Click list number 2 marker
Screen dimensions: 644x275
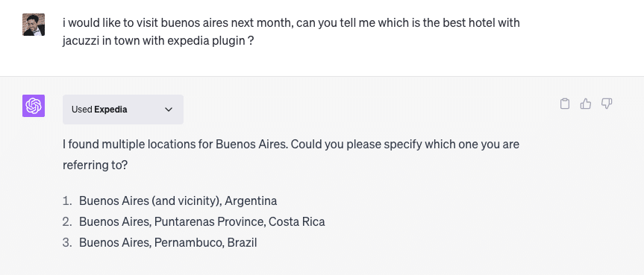[x=67, y=221]
